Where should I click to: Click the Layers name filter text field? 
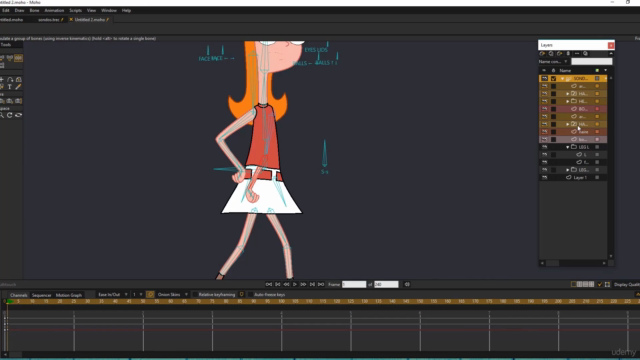pyautogui.click(x=591, y=62)
